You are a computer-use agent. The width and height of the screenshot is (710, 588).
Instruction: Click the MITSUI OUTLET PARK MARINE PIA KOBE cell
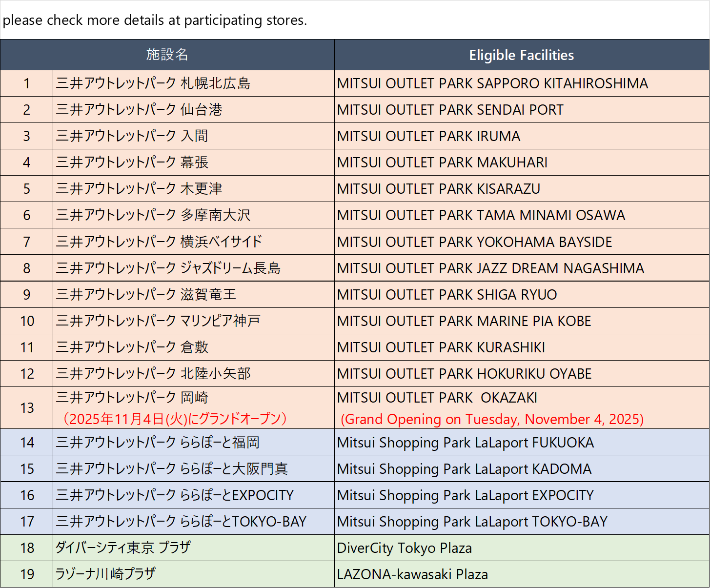[464, 321]
